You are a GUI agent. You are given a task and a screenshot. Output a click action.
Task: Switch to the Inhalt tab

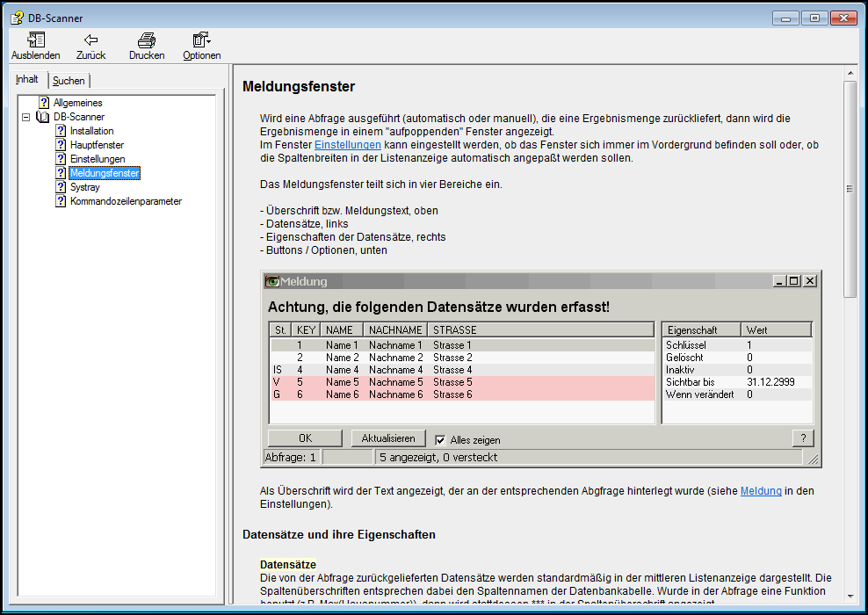(x=27, y=79)
